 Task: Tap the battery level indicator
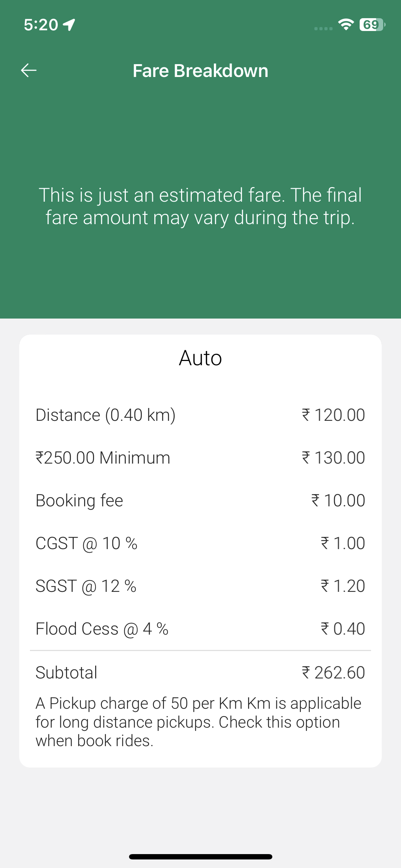pyautogui.click(x=372, y=25)
